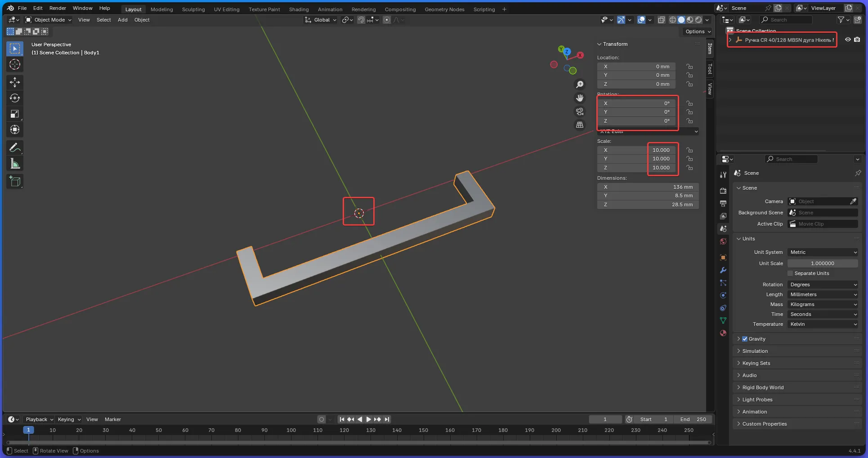868x458 pixels.
Task: Select the Scale tool
Action: point(15,114)
